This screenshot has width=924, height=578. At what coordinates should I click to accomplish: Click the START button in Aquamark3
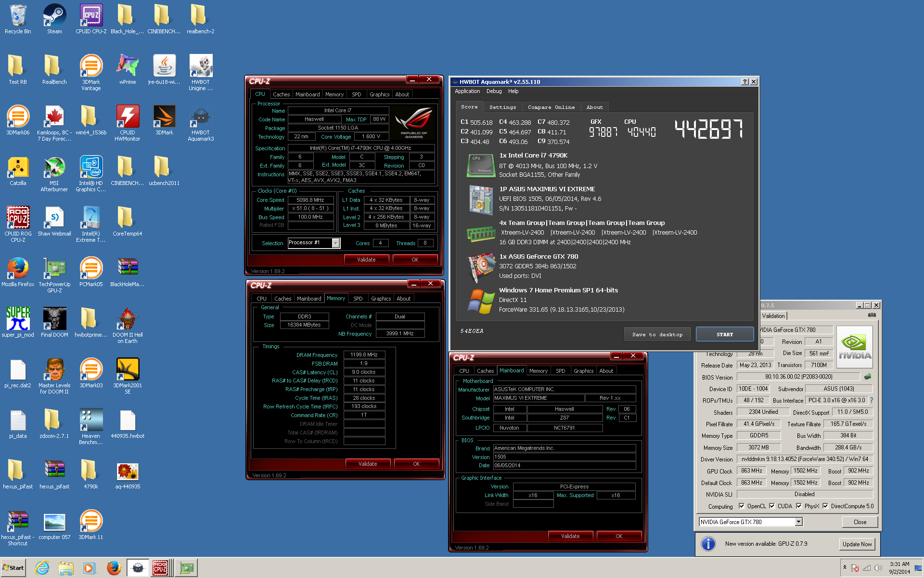tap(725, 334)
